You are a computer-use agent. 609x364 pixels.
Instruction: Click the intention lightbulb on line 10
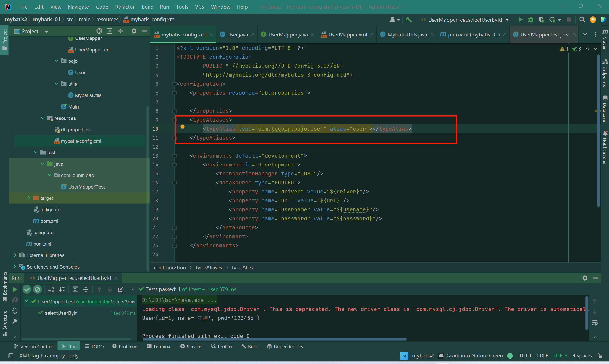(x=183, y=127)
